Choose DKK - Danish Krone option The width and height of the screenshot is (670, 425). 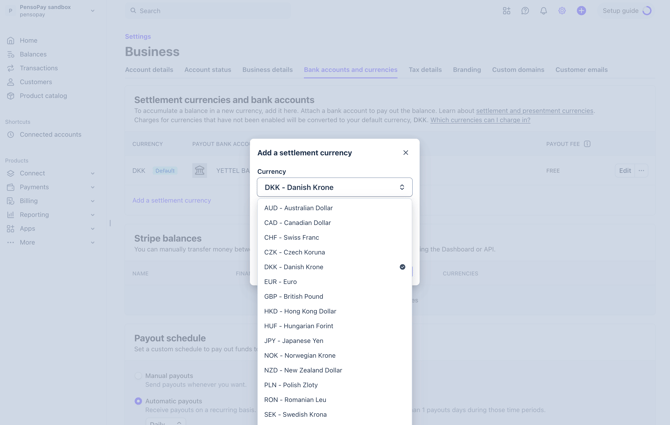[x=335, y=267]
